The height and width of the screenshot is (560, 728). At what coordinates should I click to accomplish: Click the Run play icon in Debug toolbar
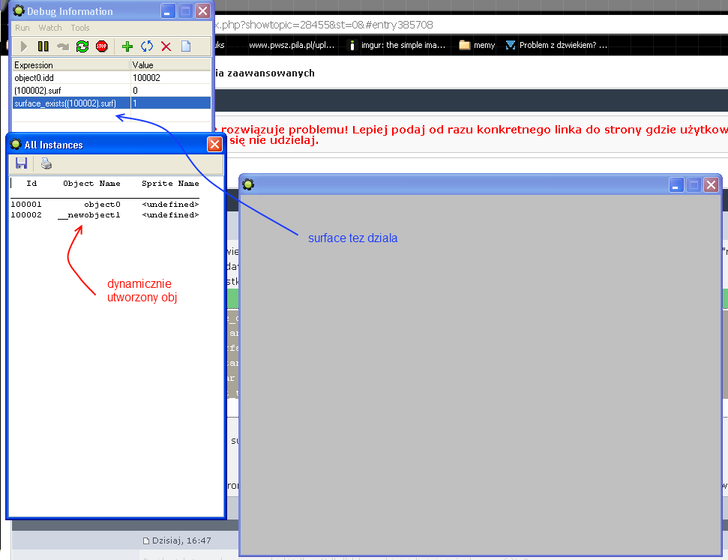click(24, 46)
